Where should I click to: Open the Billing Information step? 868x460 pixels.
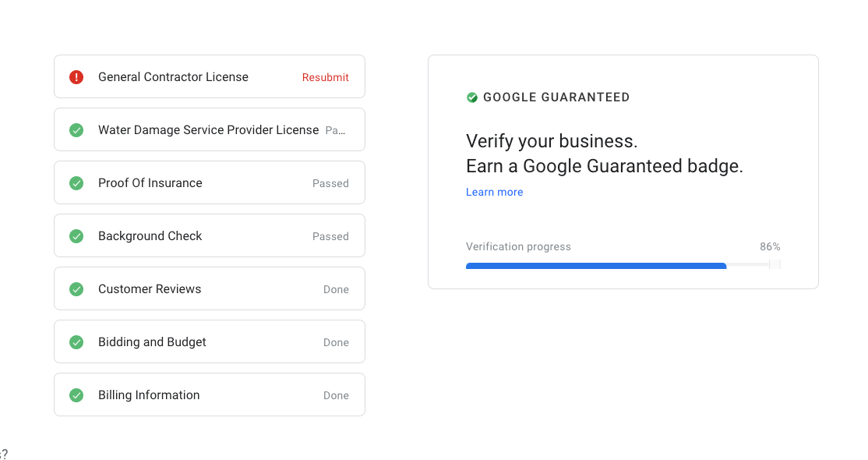[210, 395]
